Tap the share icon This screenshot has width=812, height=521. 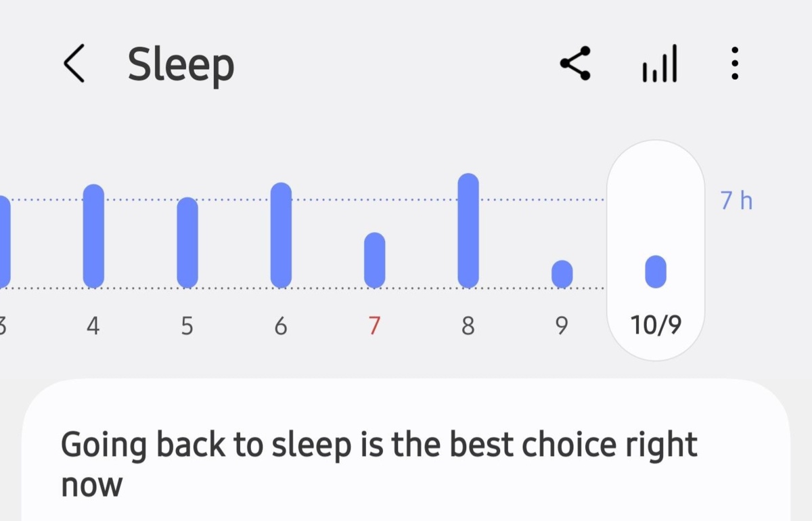[575, 64]
